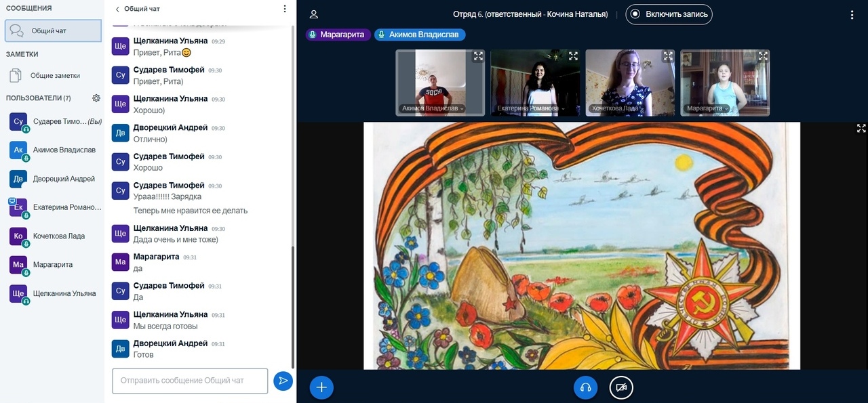Open the Общий чат conversation in sidebar
This screenshot has height=403, width=868.
click(x=53, y=30)
